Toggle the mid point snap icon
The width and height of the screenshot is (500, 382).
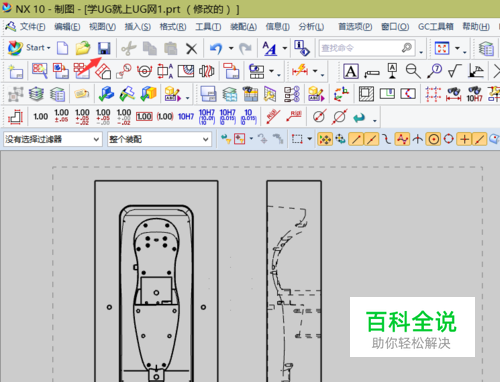371,139
